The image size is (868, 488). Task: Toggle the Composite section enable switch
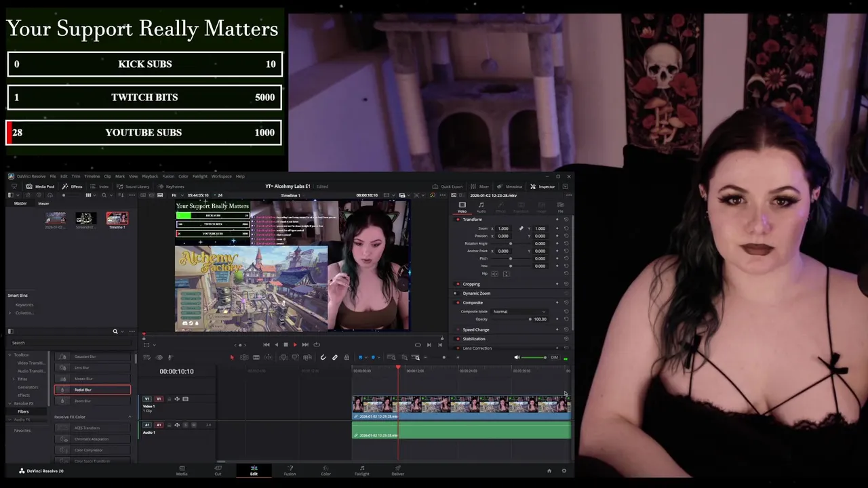tap(458, 302)
